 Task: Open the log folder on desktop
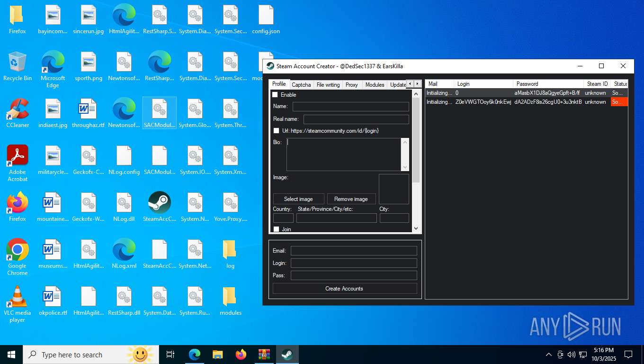pos(231,254)
